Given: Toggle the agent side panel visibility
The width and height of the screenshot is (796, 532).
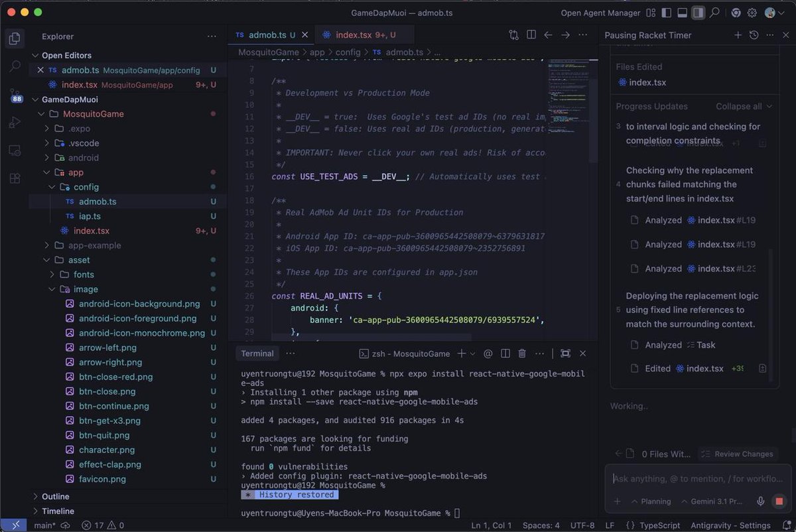Looking at the screenshot, I should click(x=697, y=13).
